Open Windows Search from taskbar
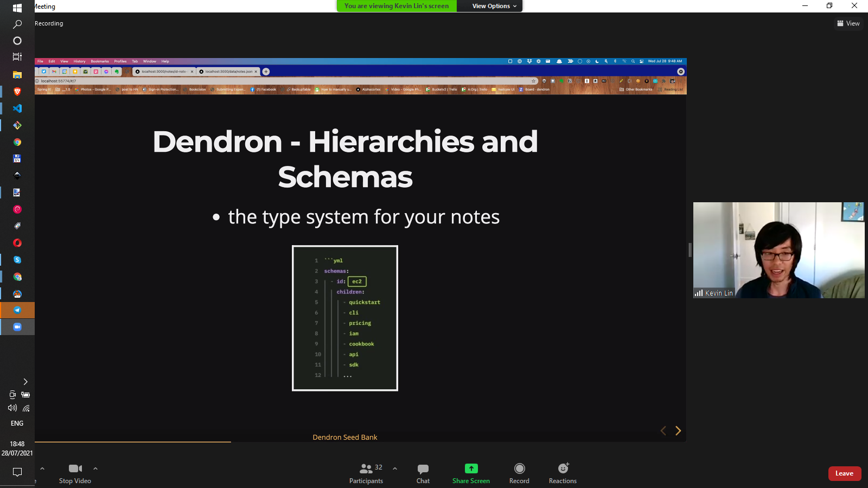 pos(17,24)
